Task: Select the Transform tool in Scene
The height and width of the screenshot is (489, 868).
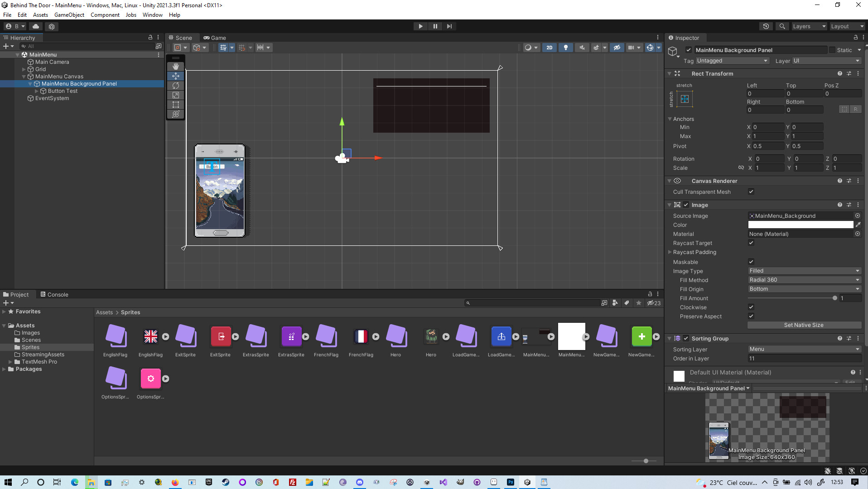Action: 176,114
